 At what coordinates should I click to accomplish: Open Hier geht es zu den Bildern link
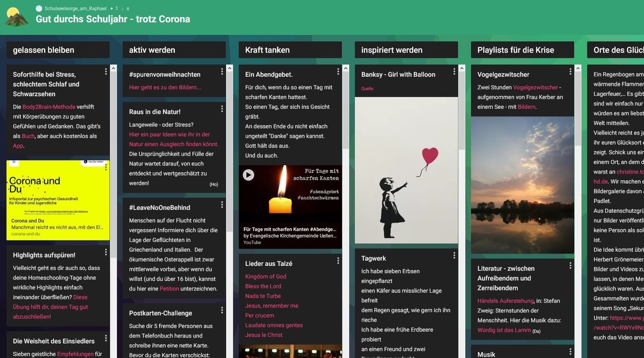tap(165, 88)
